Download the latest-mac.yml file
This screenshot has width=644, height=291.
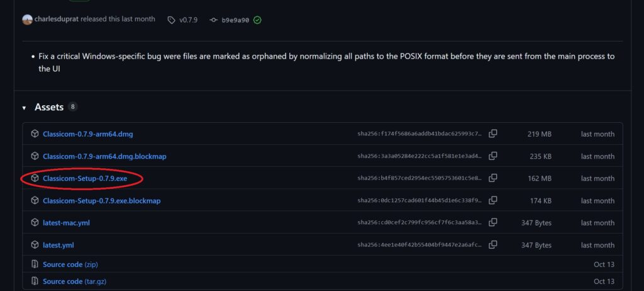pos(67,223)
